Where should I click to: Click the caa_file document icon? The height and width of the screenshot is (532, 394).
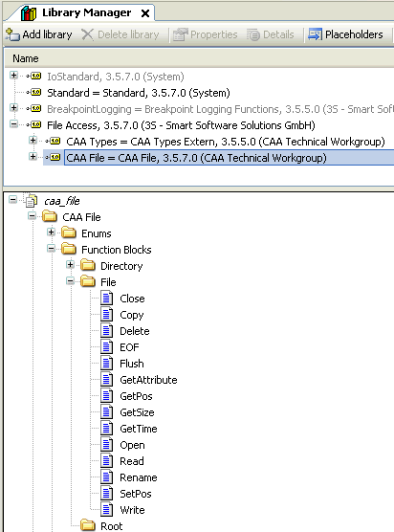tap(32, 201)
